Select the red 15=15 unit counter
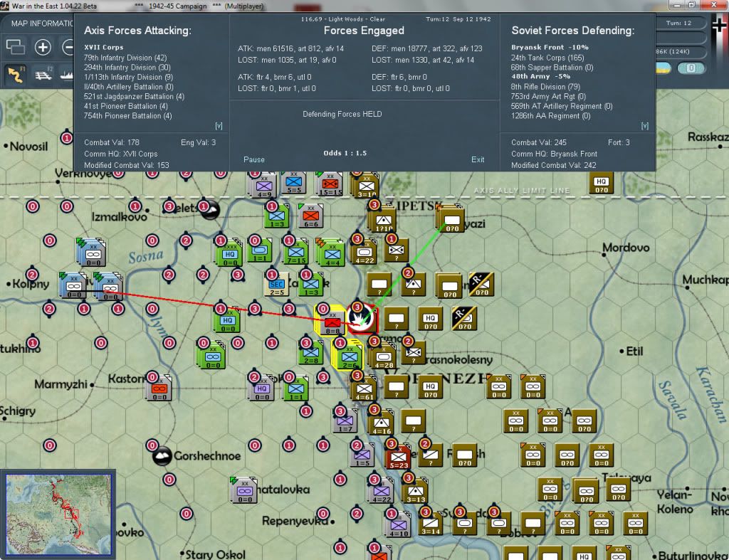The width and height of the screenshot is (729, 560). (x=330, y=184)
